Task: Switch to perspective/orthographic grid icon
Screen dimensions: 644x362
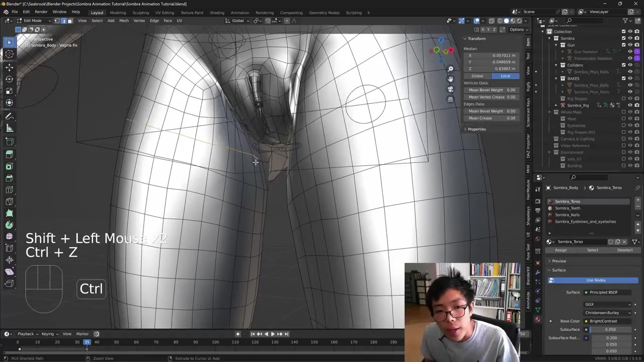Action: [450, 100]
